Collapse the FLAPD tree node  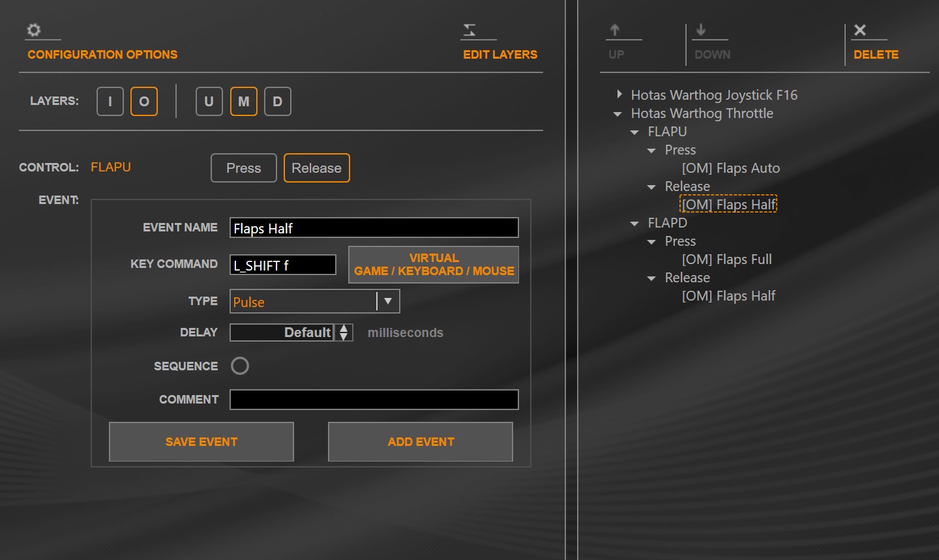pyautogui.click(x=634, y=224)
